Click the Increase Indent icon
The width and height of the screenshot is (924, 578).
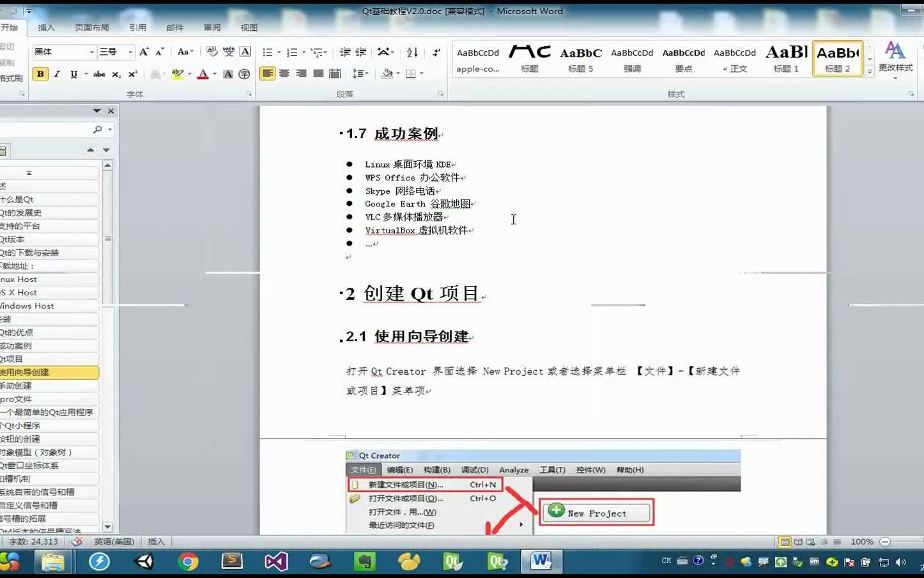[x=361, y=52]
